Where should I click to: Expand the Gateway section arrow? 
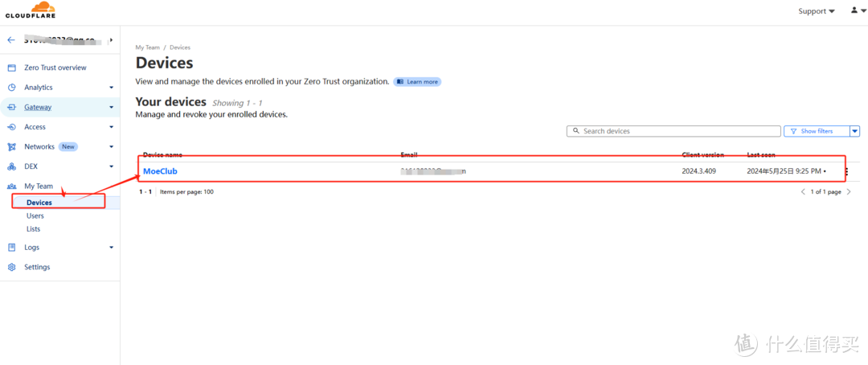111,108
